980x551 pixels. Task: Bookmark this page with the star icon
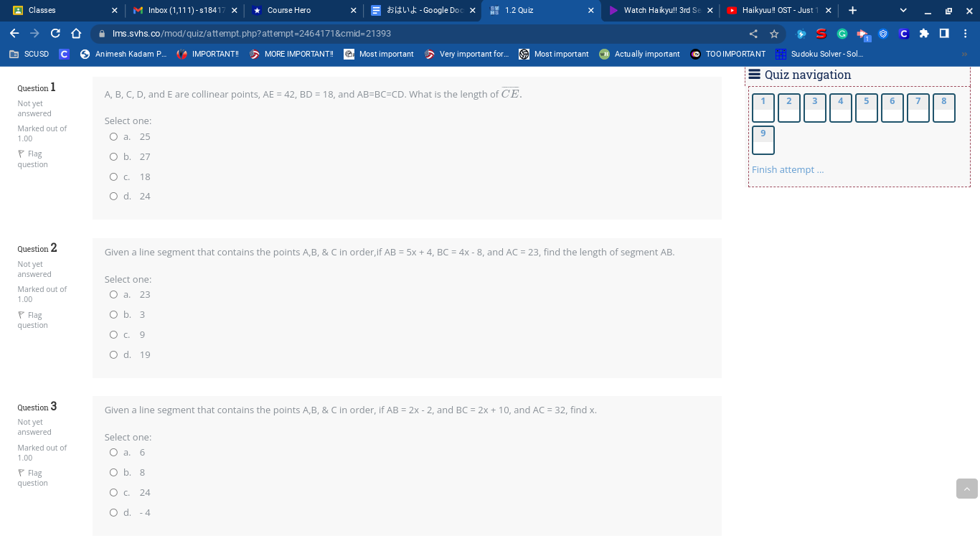774,34
